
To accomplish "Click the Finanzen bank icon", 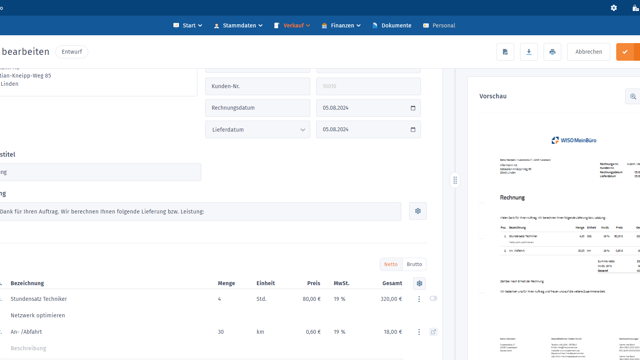I will point(324,25).
